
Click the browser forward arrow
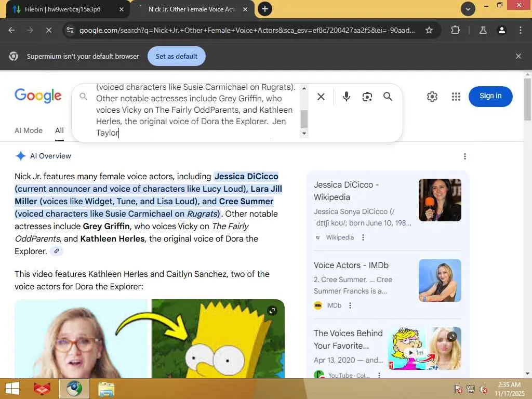click(30, 30)
